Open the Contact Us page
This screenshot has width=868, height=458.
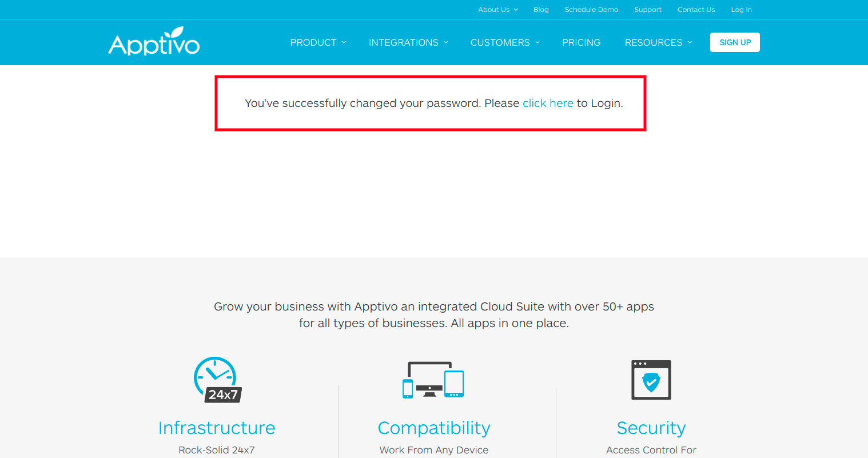(x=696, y=10)
